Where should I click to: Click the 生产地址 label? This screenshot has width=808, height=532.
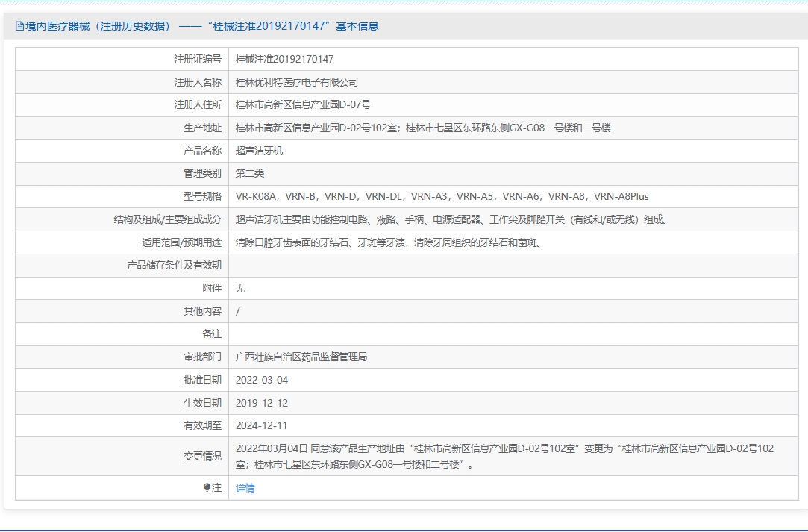tap(202, 128)
